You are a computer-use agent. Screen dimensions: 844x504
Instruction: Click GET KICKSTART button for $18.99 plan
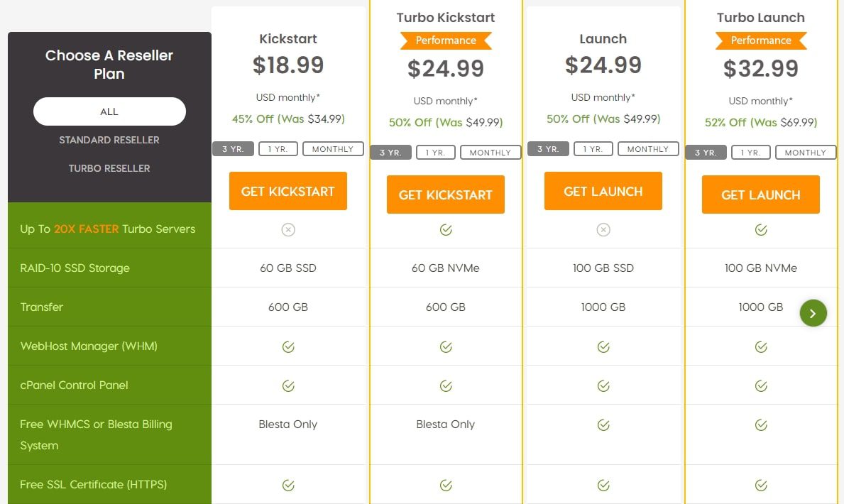coord(288,191)
